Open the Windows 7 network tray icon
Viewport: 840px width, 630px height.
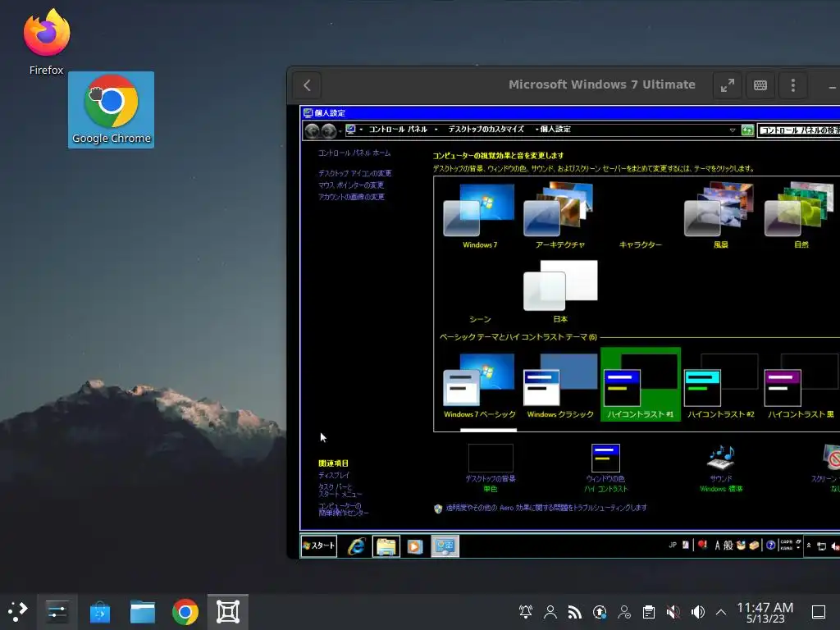click(821, 546)
